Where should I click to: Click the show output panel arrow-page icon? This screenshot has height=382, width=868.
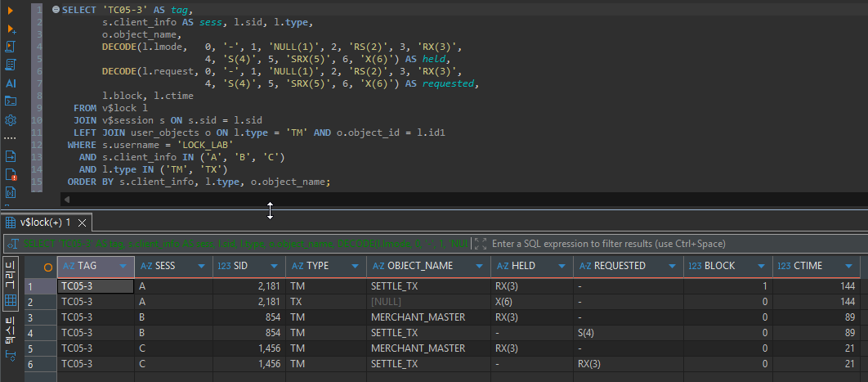[x=11, y=156]
